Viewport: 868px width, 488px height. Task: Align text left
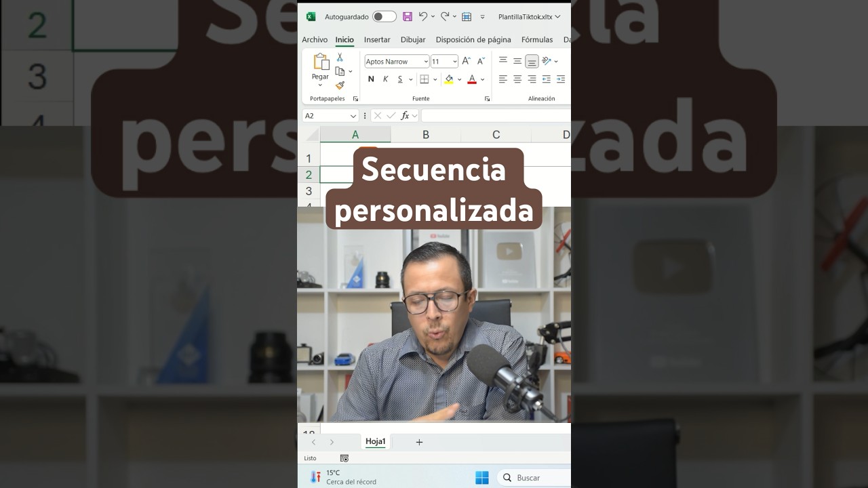[x=503, y=79]
